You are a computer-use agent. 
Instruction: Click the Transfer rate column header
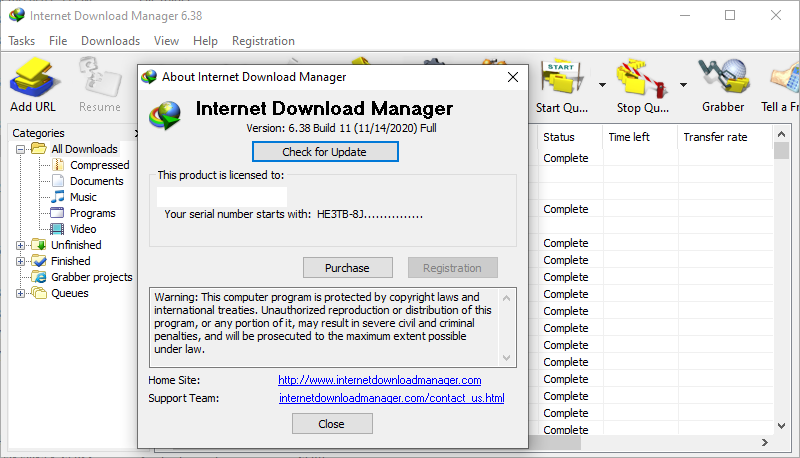point(726,137)
